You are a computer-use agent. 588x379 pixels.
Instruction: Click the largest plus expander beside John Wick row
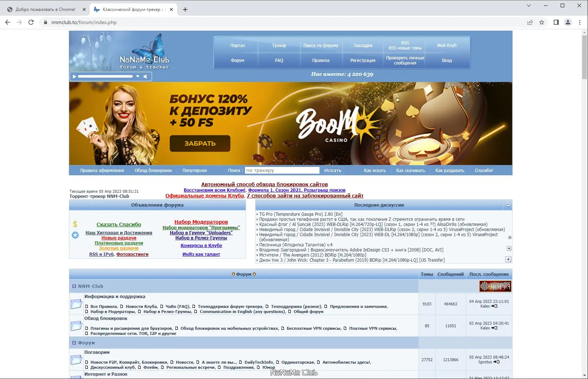(508, 259)
